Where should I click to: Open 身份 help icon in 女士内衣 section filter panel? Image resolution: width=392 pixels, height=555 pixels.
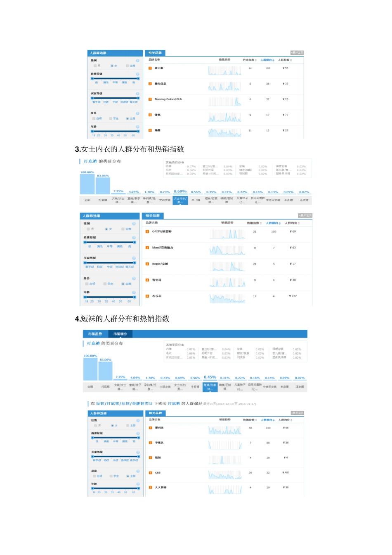click(134, 279)
